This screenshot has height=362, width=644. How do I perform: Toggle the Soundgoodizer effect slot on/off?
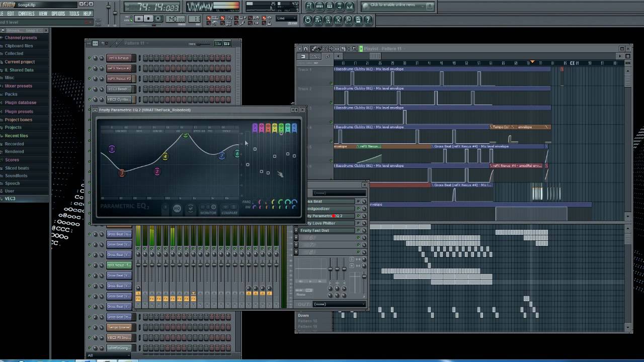tap(358, 209)
